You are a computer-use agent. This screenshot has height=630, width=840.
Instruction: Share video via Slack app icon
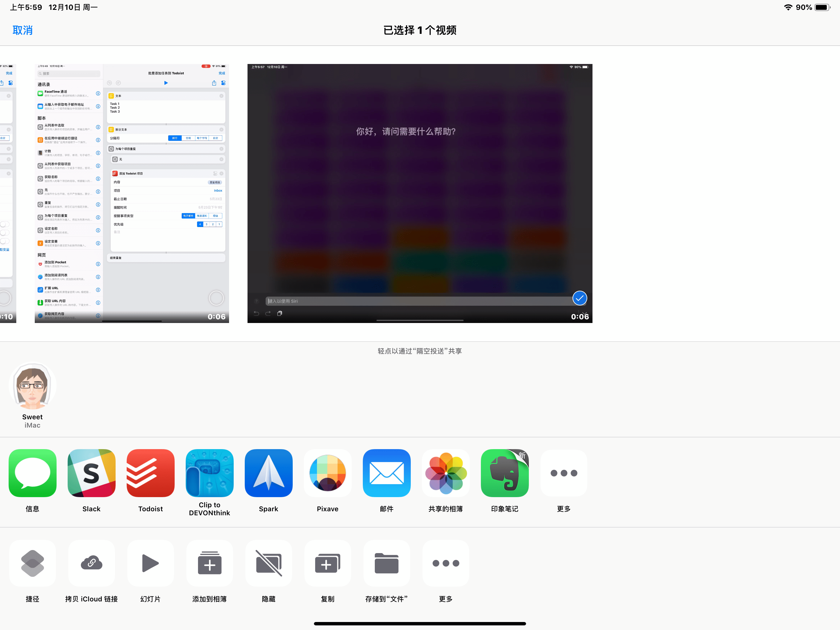point(91,473)
